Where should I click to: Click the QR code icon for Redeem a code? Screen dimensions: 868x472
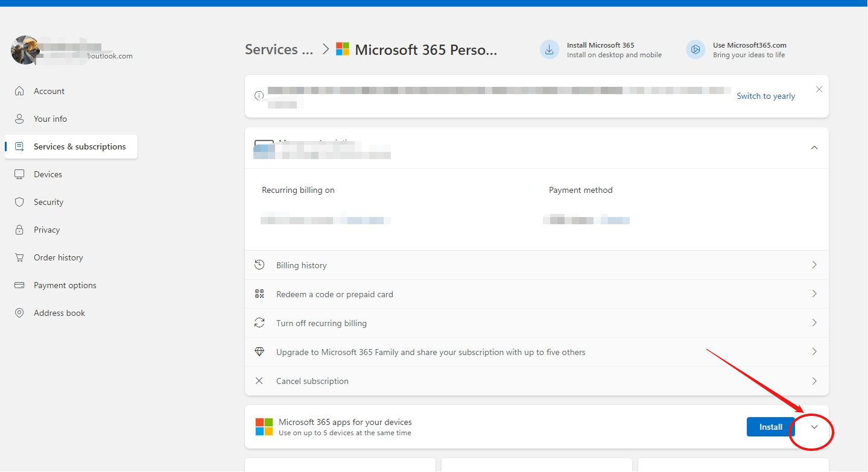tap(259, 294)
